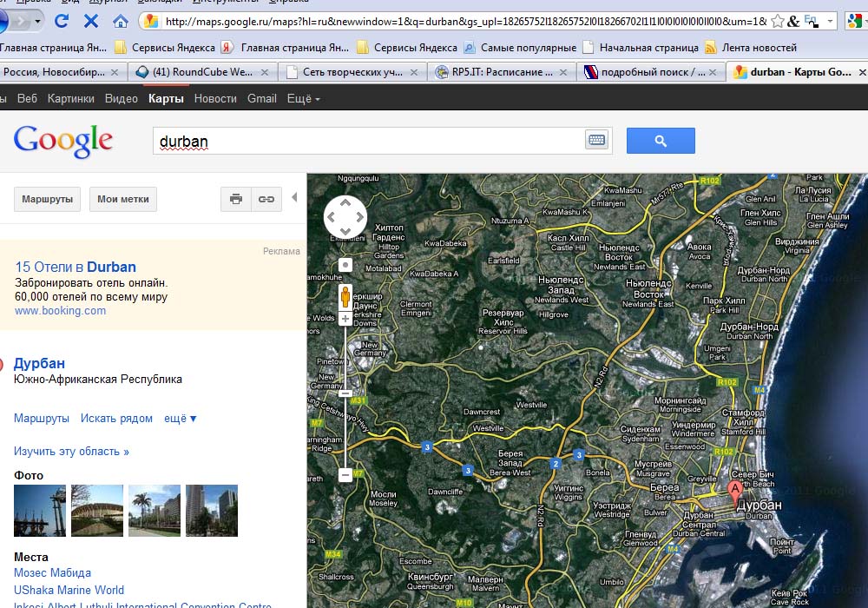Click the Мои метки button
Screen dimensions: 868x608
[123, 199]
